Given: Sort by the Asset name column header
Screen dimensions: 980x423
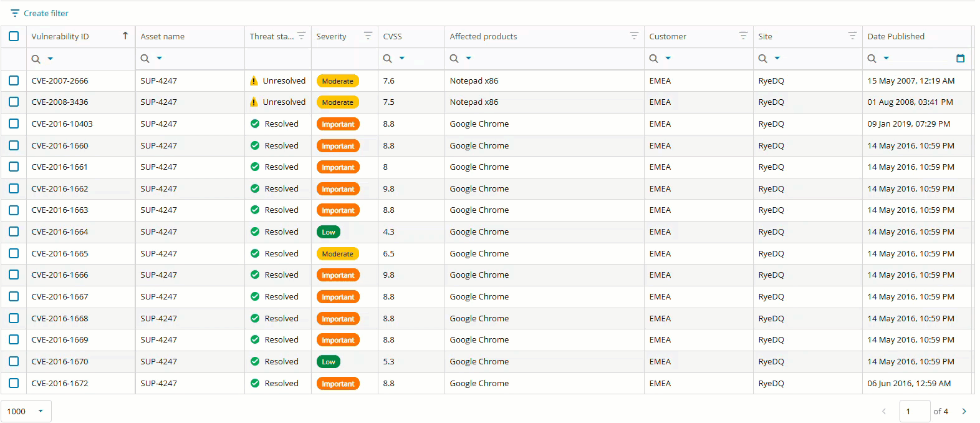Looking at the screenshot, I should [x=163, y=36].
